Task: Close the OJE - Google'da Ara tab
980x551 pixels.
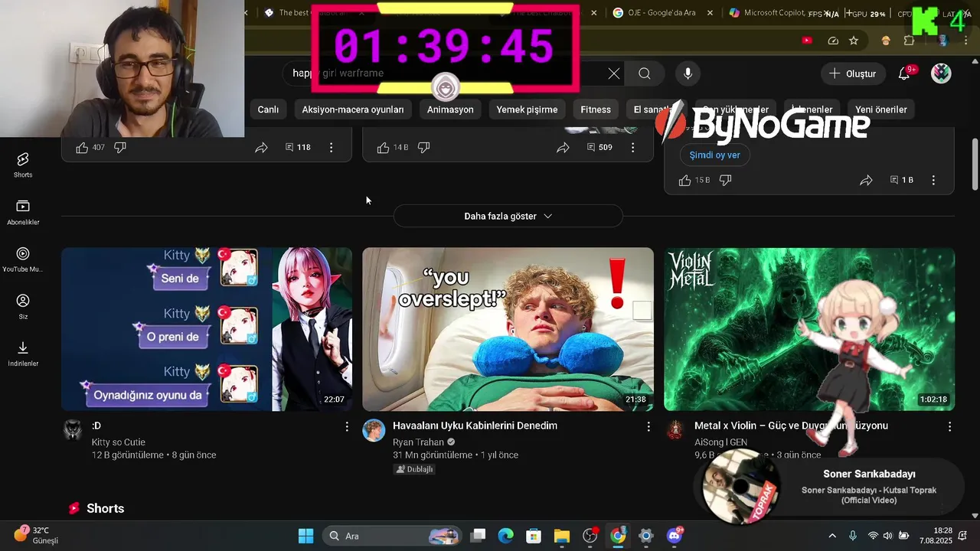Action: pyautogui.click(x=710, y=13)
